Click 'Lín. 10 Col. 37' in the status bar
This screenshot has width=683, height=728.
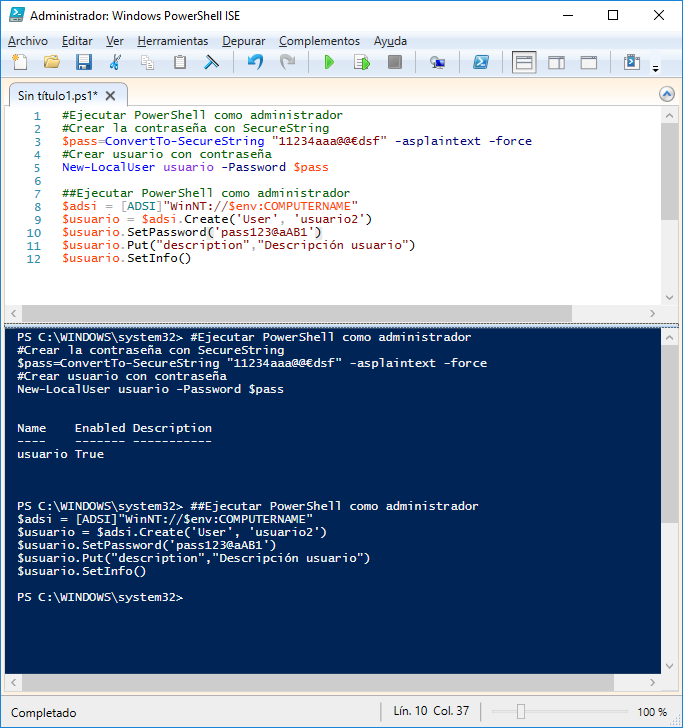point(431,711)
